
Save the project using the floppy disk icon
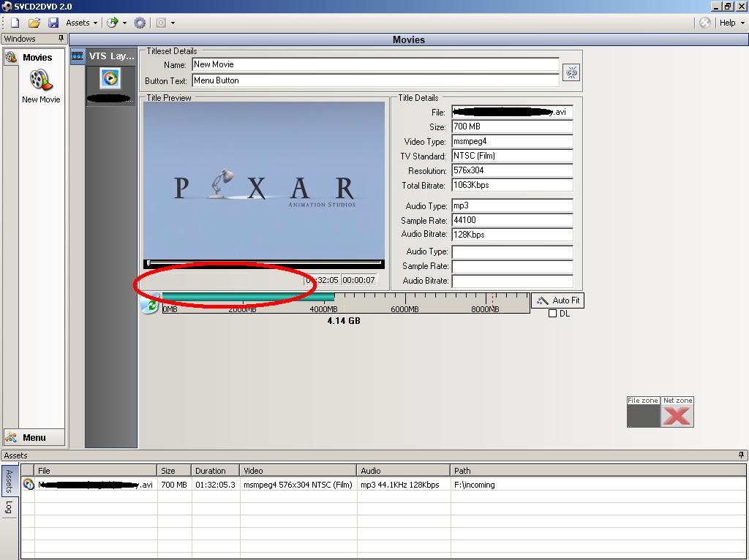pyautogui.click(x=53, y=23)
